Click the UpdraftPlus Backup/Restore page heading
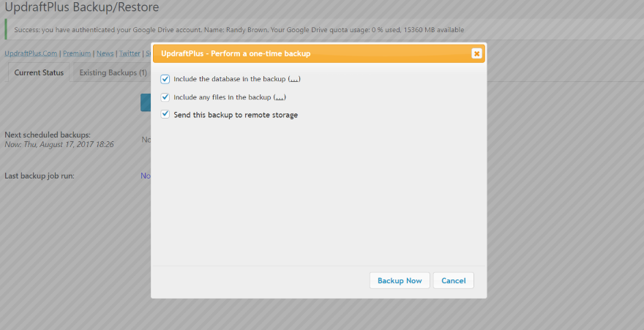The image size is (644, 330). [82, 7]
